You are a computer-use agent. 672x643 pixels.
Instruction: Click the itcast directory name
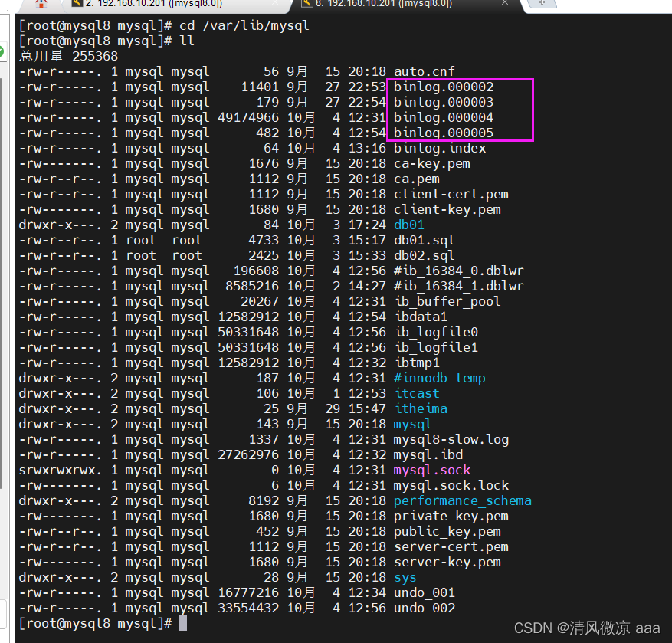coord(417,393)
